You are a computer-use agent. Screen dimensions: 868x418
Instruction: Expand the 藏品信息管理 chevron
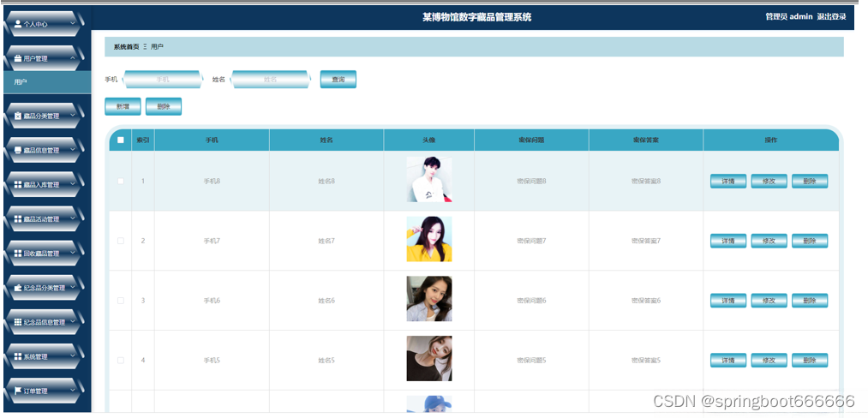point(73,150)
